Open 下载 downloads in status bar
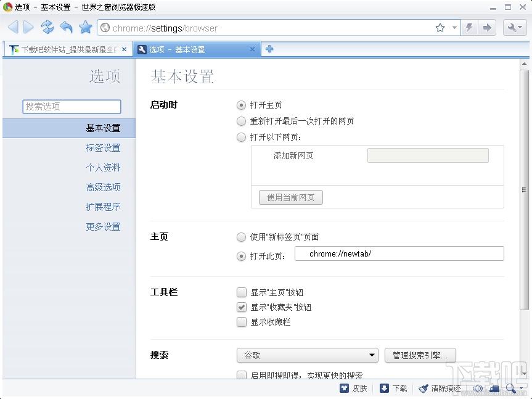This screenshot has height=399, width=532. 393,388
